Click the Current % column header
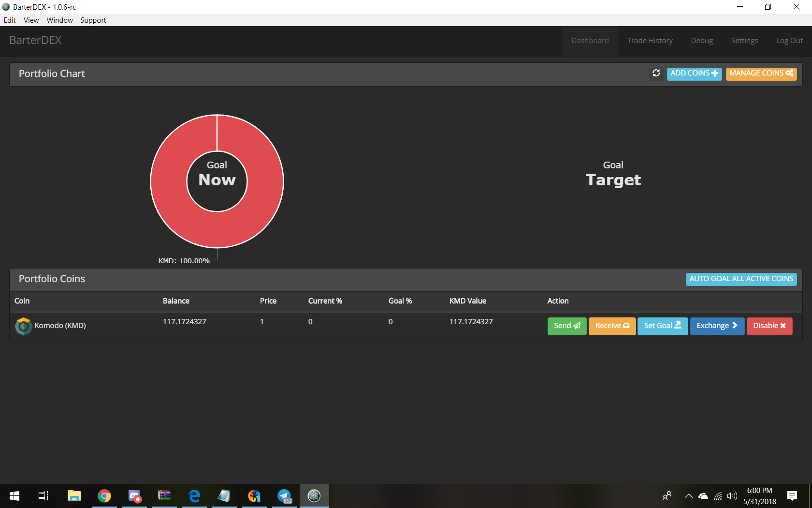Screen dimensions: 812x508 click(x=325, y=301)
